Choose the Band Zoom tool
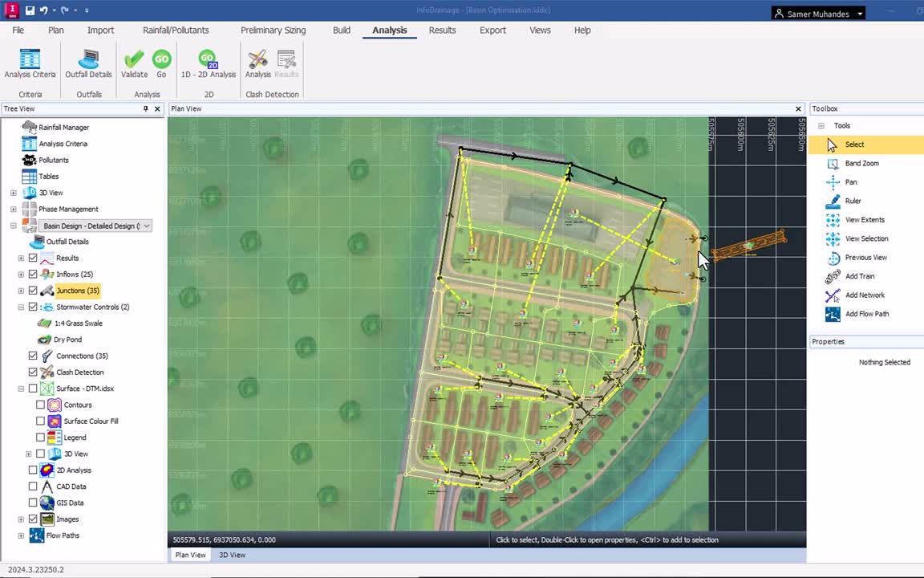924x578 pixels. coord(861,163)
